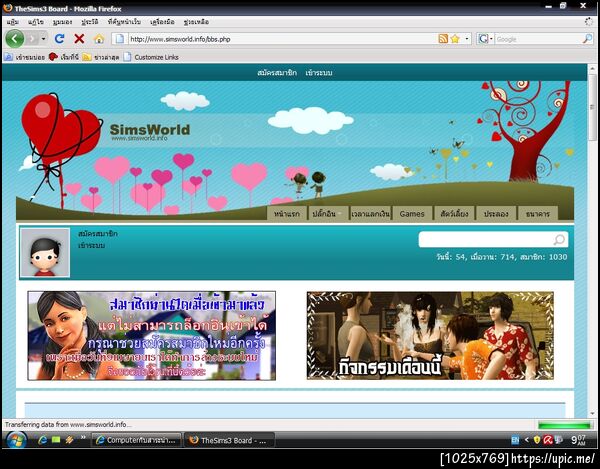The image size is (600, 469).
Task: Click the Forward navigation arrow
Action: click(x=32, y=39)
